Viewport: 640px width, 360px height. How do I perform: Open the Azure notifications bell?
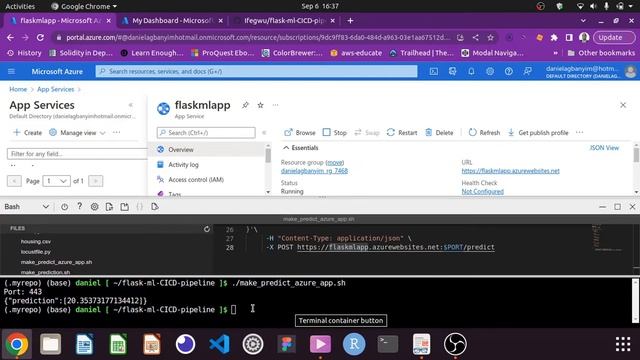(471, 71)
